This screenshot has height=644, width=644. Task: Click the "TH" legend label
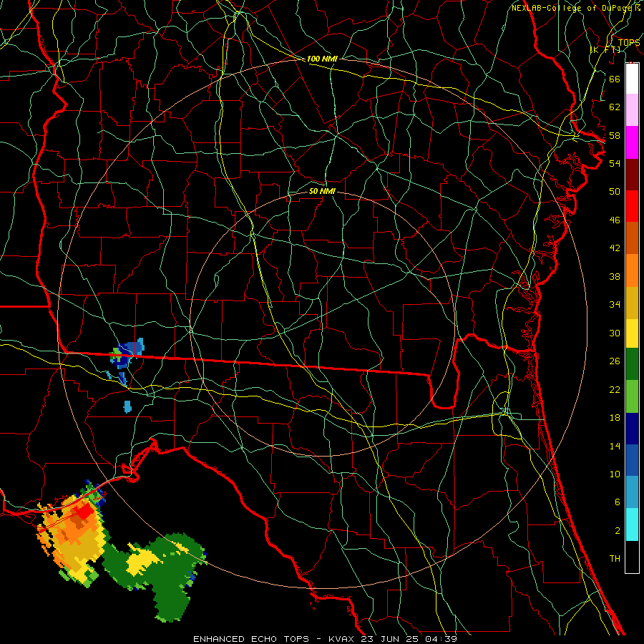[615, 559]
